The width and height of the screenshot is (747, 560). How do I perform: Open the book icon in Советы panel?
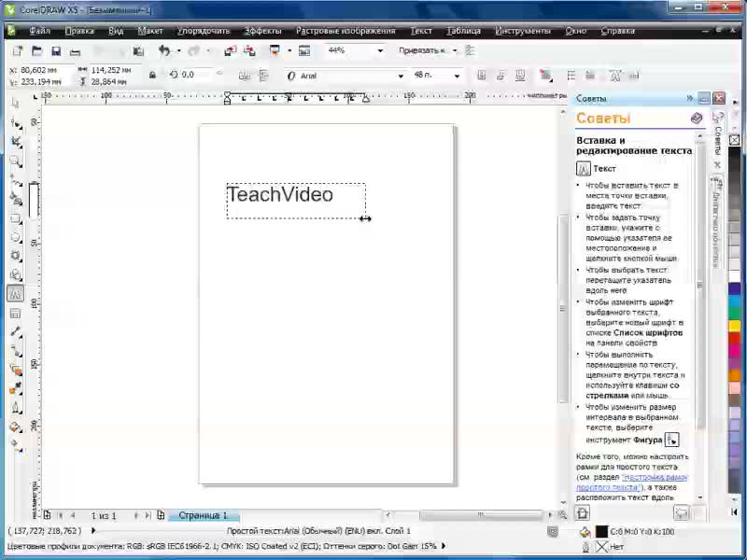tap(696, 119)
